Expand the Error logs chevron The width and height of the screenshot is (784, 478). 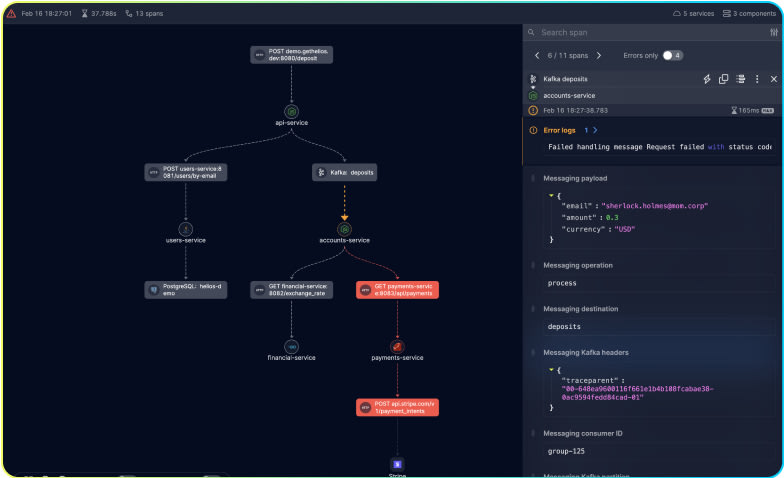click(595, 130)
